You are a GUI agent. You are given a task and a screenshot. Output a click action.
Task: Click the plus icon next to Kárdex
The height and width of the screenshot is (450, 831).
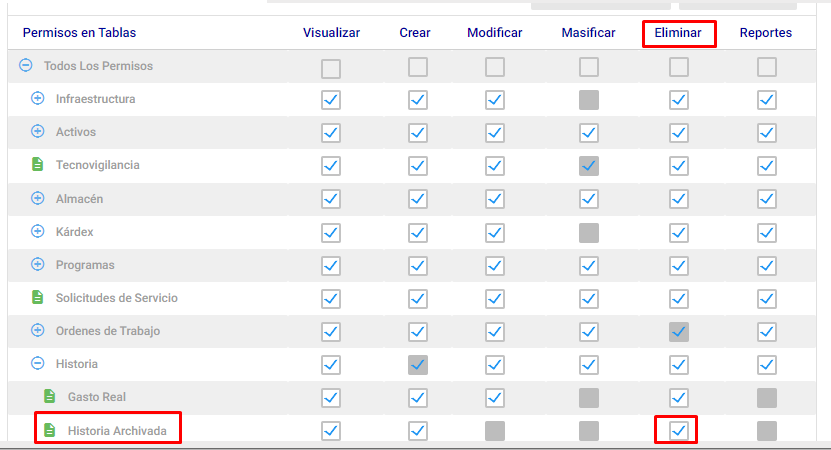point(37,231)
